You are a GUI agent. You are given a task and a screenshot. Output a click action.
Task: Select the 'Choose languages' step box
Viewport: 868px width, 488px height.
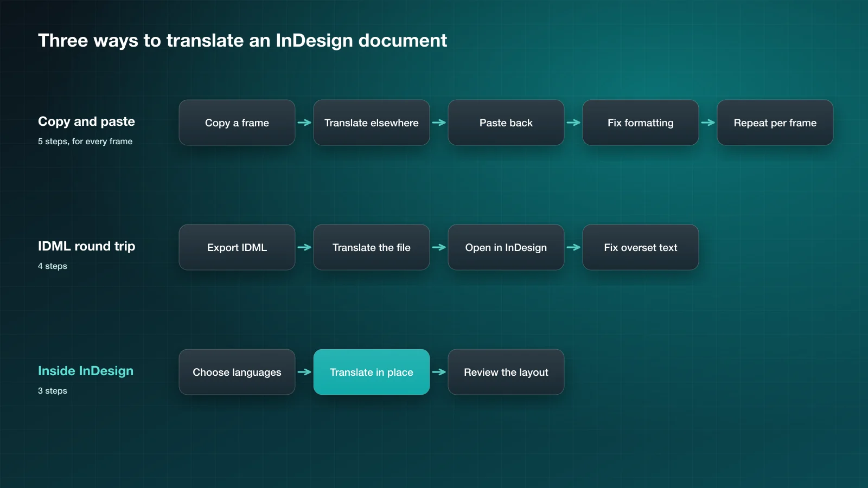(237, 372)
